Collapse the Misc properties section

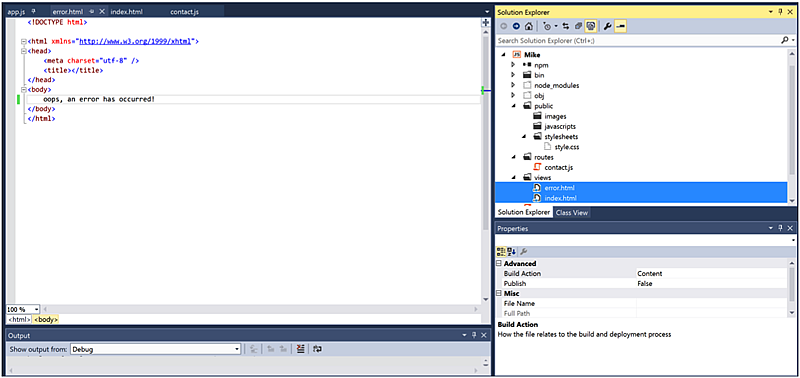click(x=499, y=293)
